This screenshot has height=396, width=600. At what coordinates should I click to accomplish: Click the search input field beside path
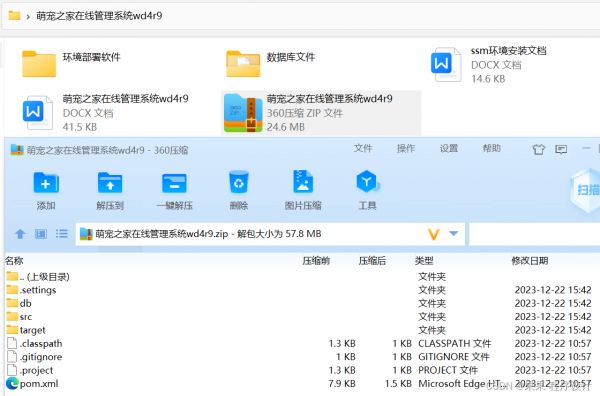tap(534, 234)
